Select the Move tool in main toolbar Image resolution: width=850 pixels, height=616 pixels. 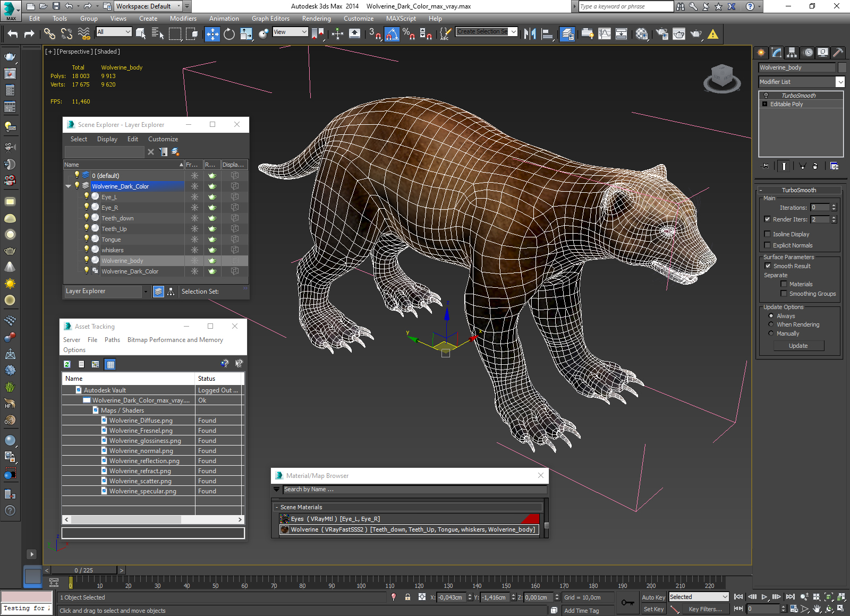coord(212,34)
